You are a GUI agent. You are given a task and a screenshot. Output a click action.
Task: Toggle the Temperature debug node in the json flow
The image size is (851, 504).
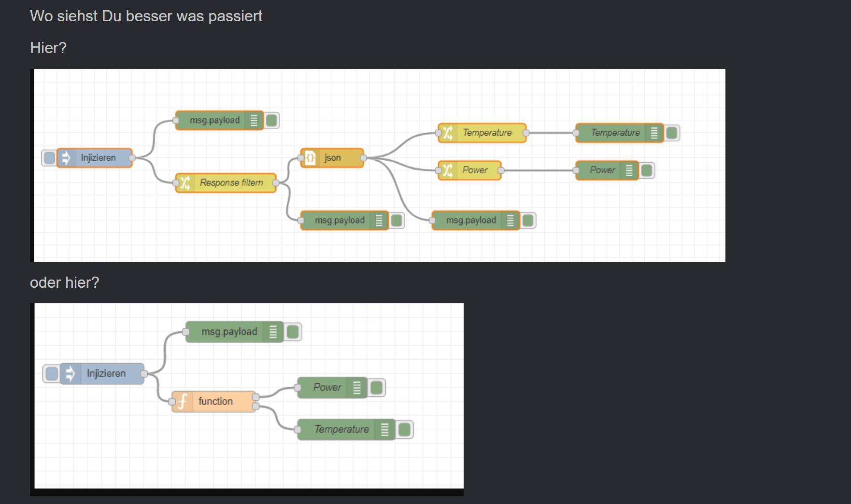(x=672, y=133)
